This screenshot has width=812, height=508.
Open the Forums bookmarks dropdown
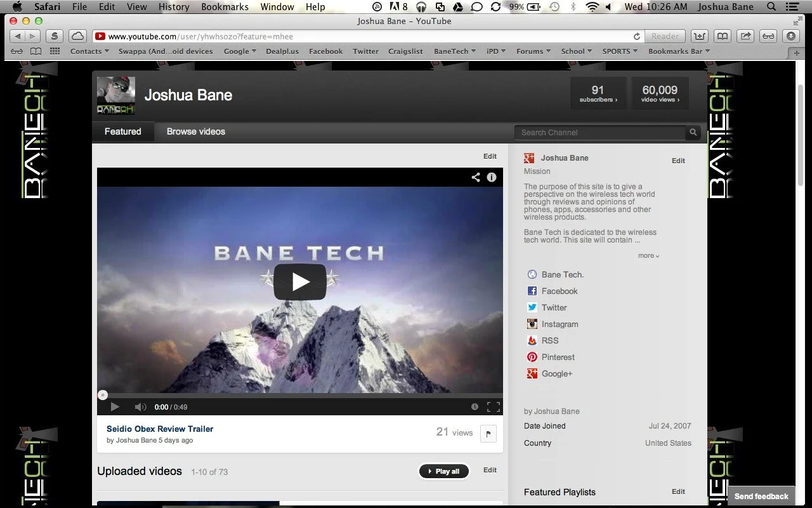[x=533, y=51]
